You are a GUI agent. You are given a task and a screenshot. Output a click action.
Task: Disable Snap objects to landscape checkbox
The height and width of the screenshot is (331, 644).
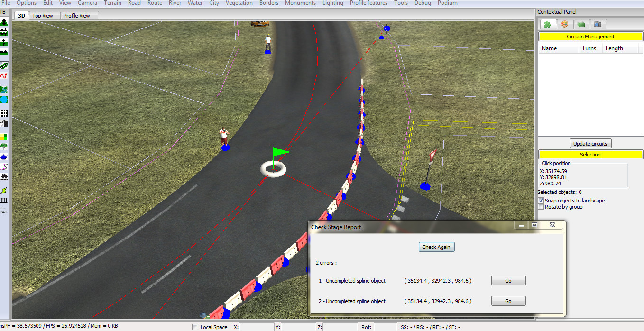tap(541, 201)
